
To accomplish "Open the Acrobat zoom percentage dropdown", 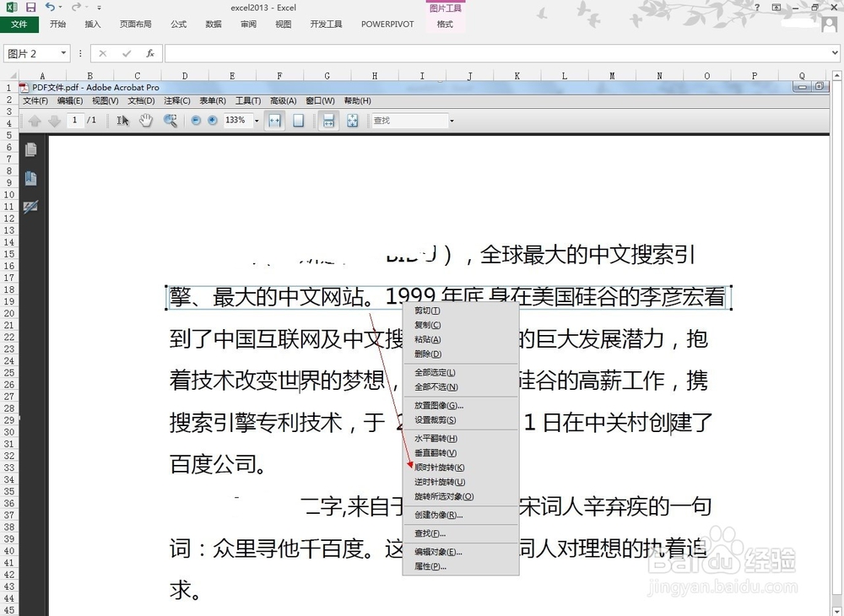I will coord(257,121).
